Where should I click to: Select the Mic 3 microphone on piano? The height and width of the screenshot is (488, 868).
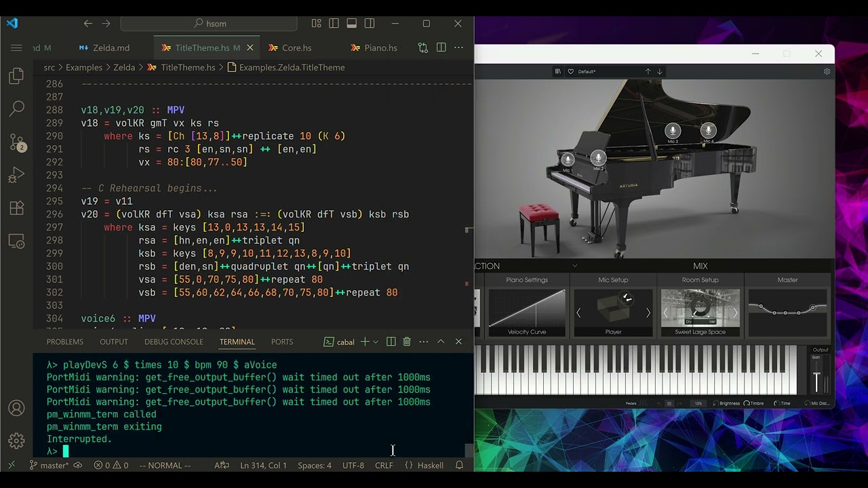click(x=673, y=131)
